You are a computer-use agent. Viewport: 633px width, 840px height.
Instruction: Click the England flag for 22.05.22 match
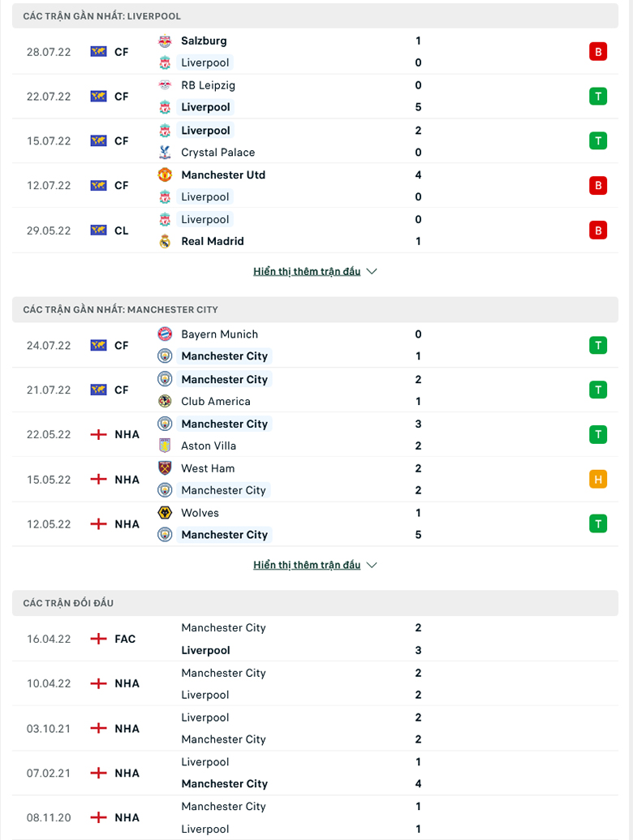click(x=98, y=434)
